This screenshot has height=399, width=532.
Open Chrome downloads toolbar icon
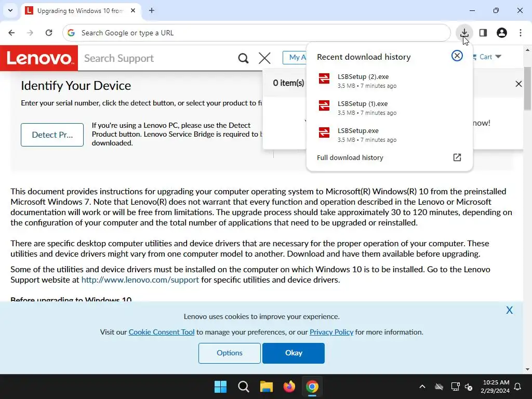(x=464, y=33)
